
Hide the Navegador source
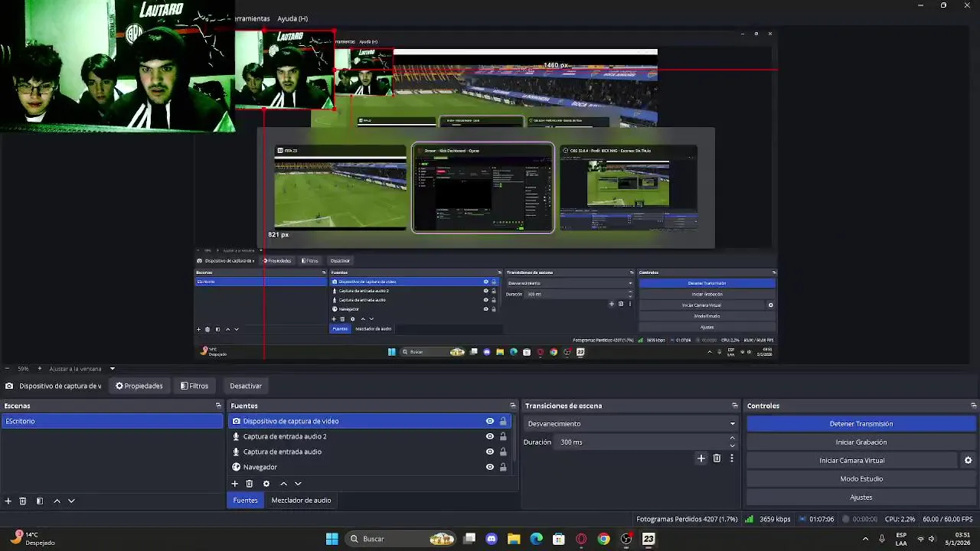490,467
